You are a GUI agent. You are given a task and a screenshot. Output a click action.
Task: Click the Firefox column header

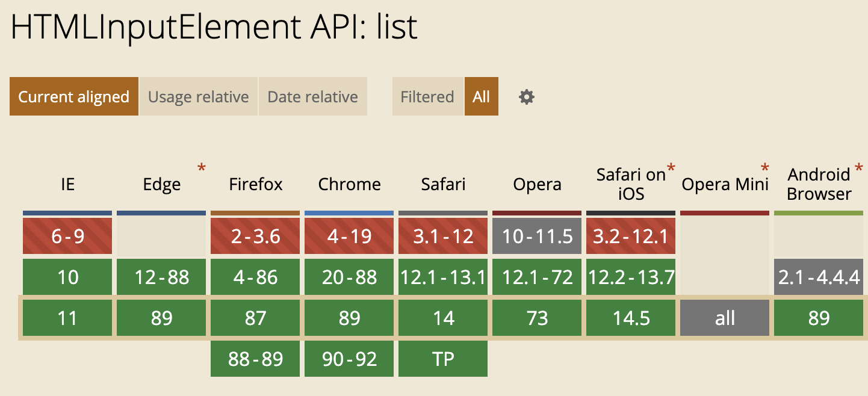[256, 184]
